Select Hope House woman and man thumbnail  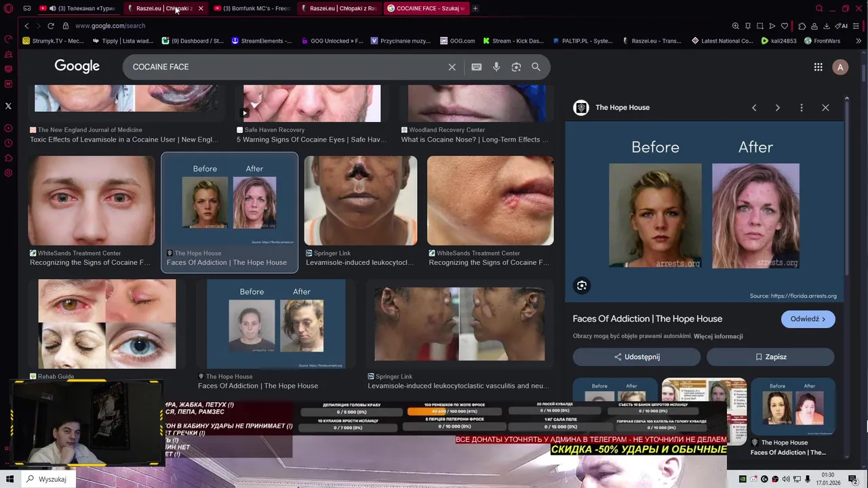point(276,324)
